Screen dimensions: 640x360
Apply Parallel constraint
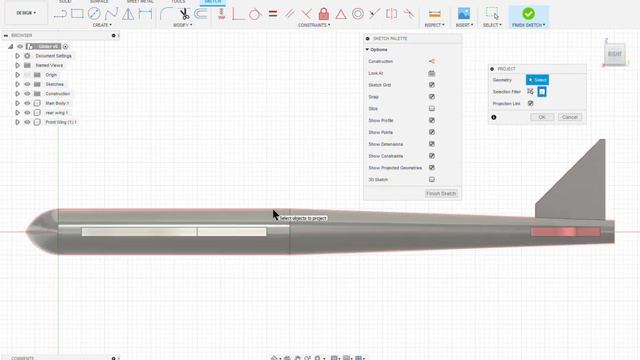click(x=290, y=14)
